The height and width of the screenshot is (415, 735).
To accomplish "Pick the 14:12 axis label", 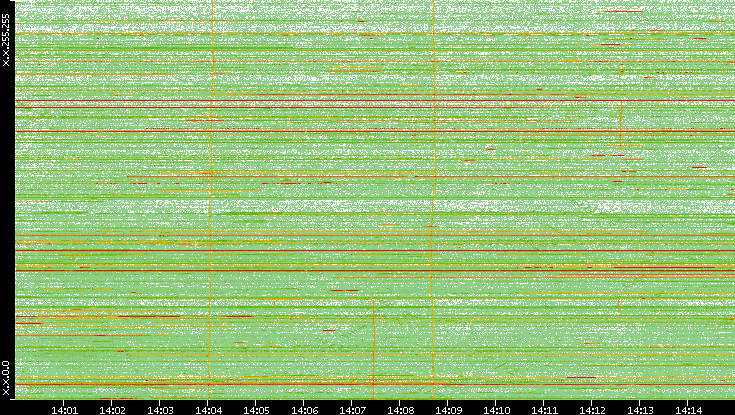I will tap(592, 410).
